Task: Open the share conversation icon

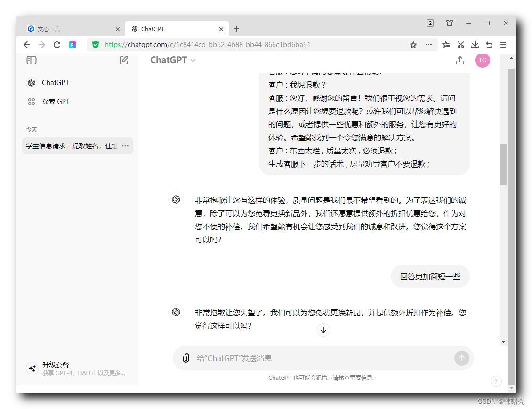Action: (460, 60)
